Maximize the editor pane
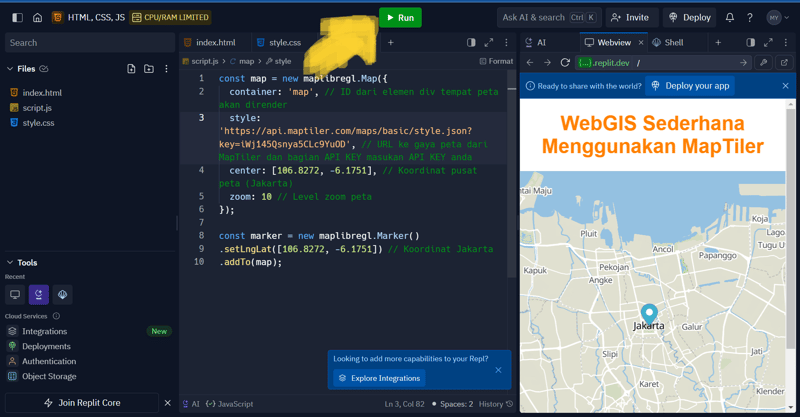 tap(489, 43)
